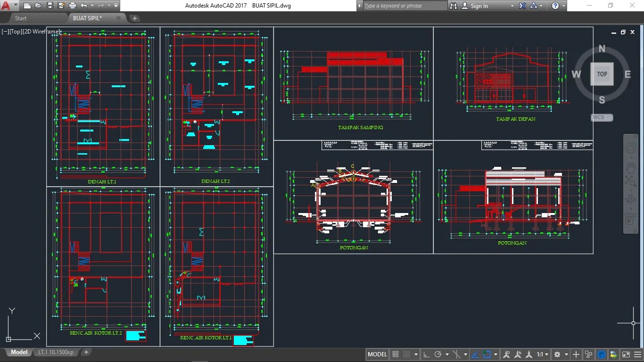Click the Plot printer icon
The height and width of the screenshot is (362, 644).
coord(73,6)
